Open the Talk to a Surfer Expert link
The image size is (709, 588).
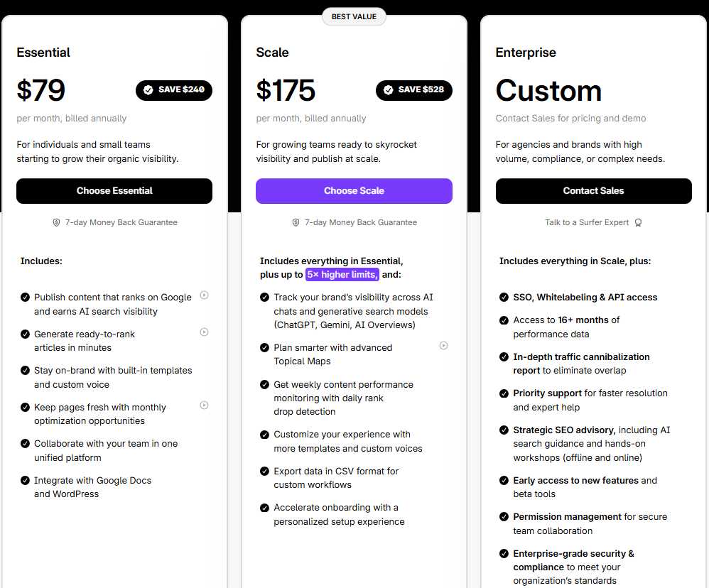pos(587,222)
